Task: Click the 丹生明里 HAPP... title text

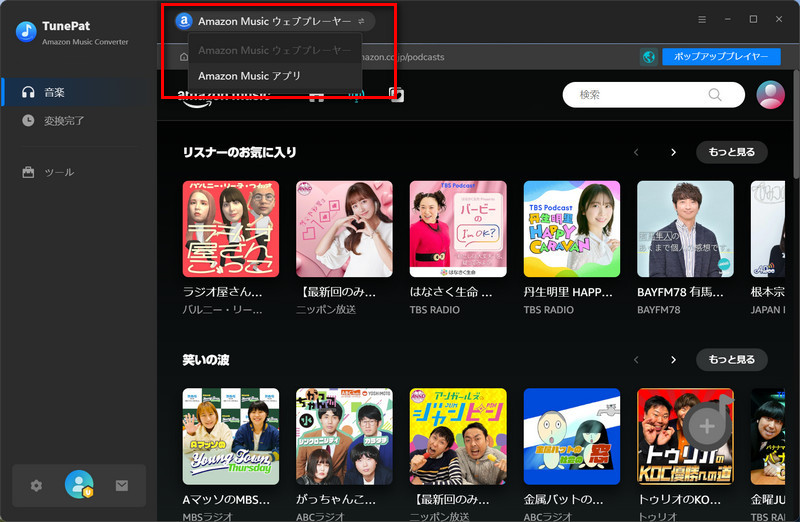Action: 568,292
